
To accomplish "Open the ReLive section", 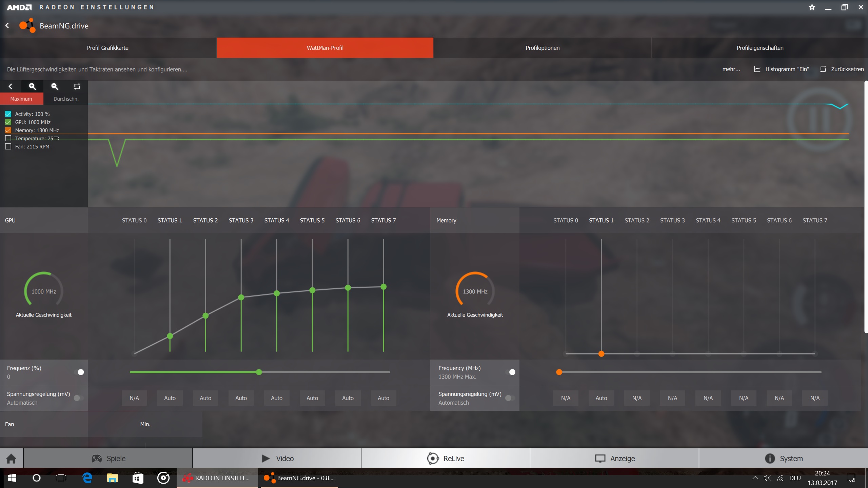I will (446, 459).
